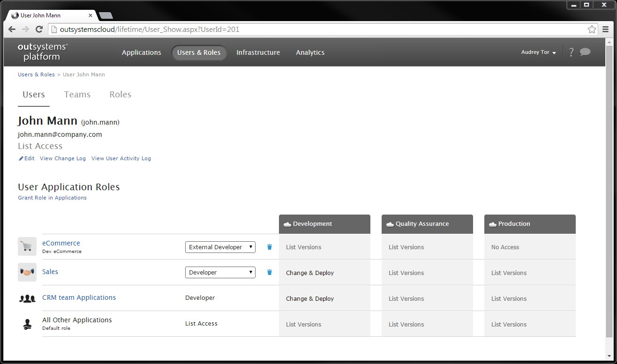Image resolution: width=617 pixels, height=364 pixels.
Task: Click the eCommerce shopping cart icon
Action: pos(27,246)
